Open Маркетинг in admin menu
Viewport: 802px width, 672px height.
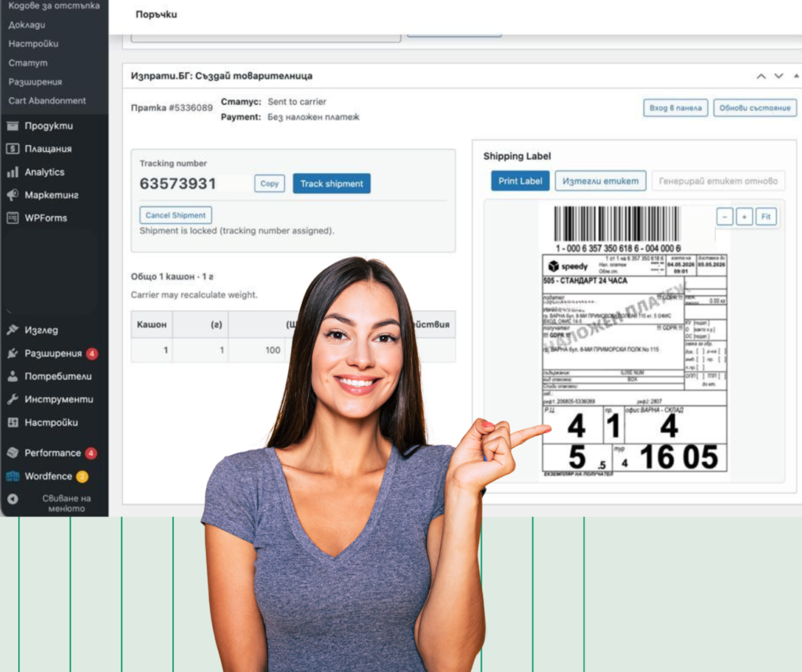coord(52,195)
